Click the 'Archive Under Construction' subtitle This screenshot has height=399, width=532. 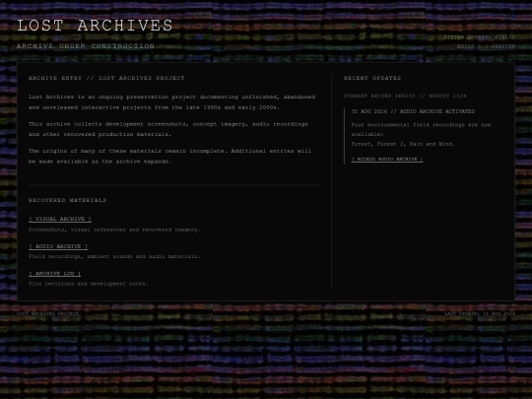click(86, 46)
